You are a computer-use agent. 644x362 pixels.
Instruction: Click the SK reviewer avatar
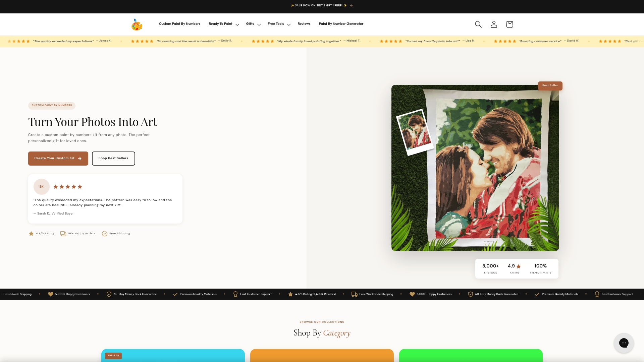click(x=42, y=187)
